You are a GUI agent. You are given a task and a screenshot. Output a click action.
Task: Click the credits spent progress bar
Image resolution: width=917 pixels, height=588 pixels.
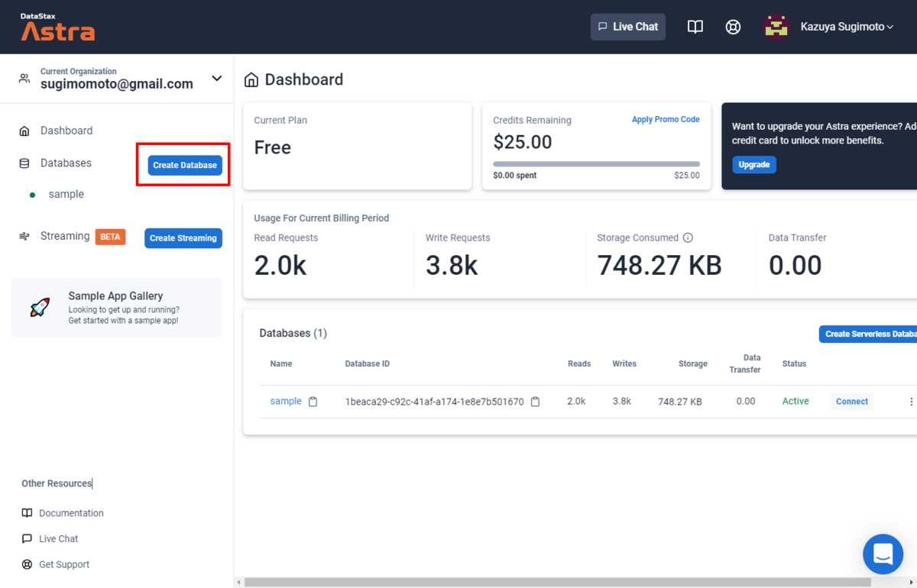click(x=597, y=164)
